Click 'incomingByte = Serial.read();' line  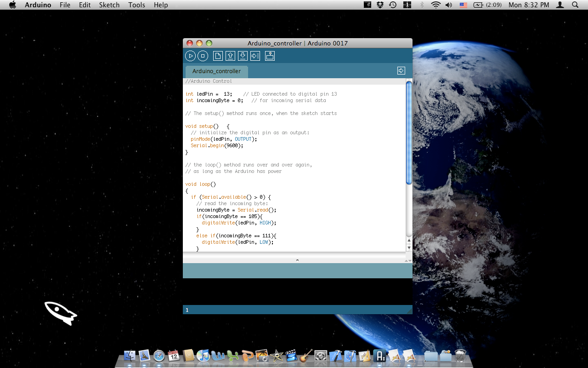pyautogui.click(x=236, y=210)
